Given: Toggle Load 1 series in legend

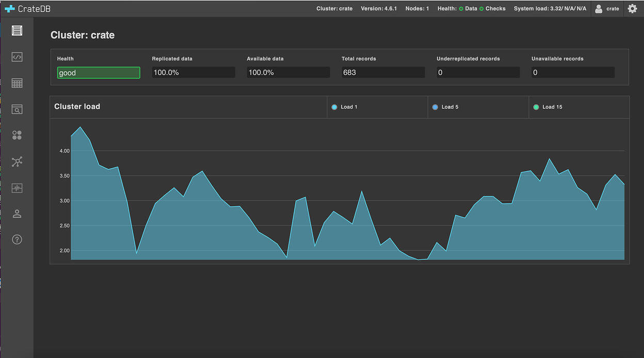Looking at the screenshot, I should (345, 107).
